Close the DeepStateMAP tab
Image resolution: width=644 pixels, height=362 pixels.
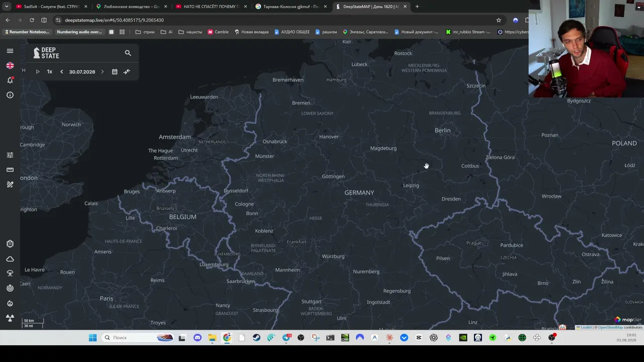point(405,7)
